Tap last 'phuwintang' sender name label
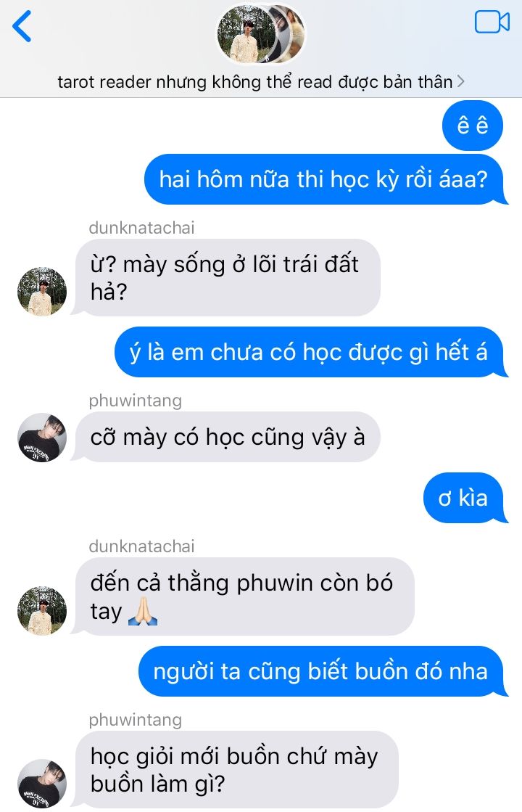The height and width of the screenshot is (812, 522). tap(135, 719)
